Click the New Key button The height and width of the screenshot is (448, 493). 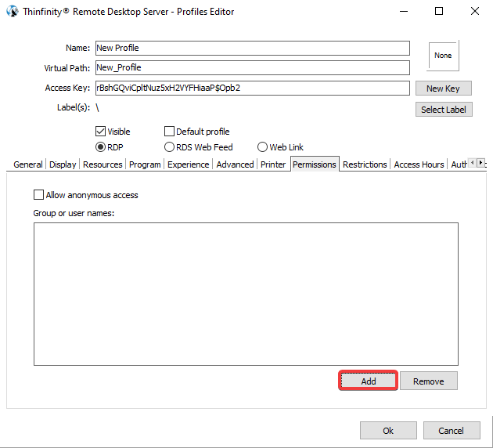444,89
